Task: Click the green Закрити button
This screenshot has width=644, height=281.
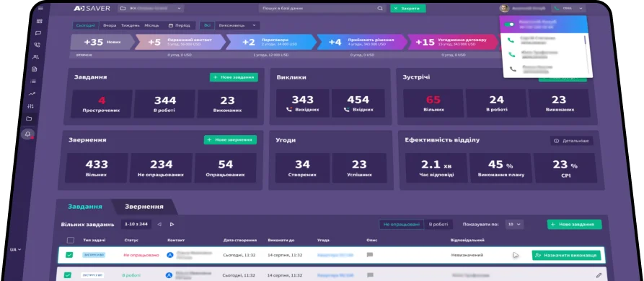Action: click(408, 8)
